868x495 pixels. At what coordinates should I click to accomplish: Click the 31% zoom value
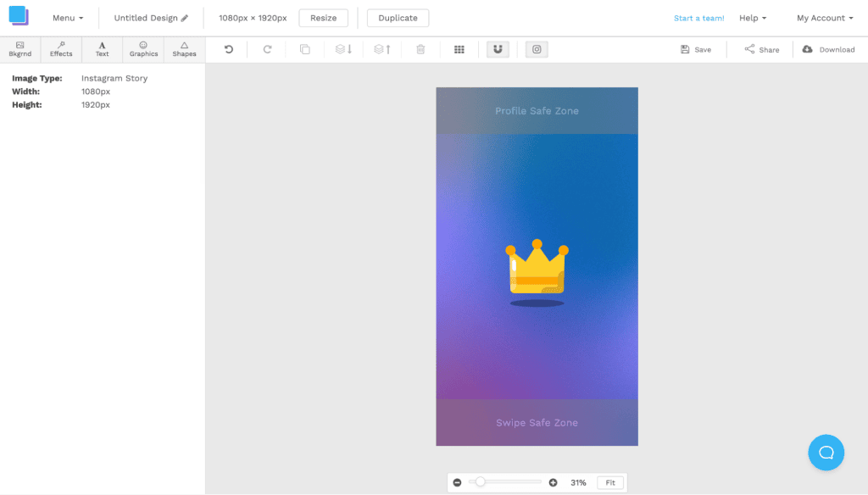tap(578, 483)
